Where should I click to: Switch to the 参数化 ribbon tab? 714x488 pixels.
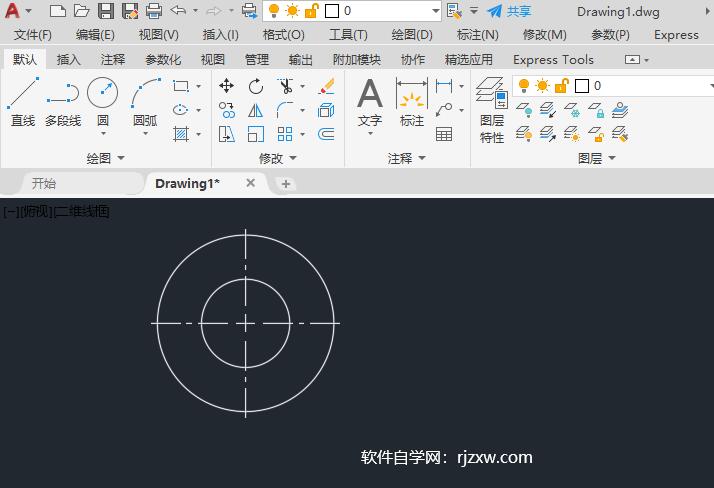pos(163,60)
